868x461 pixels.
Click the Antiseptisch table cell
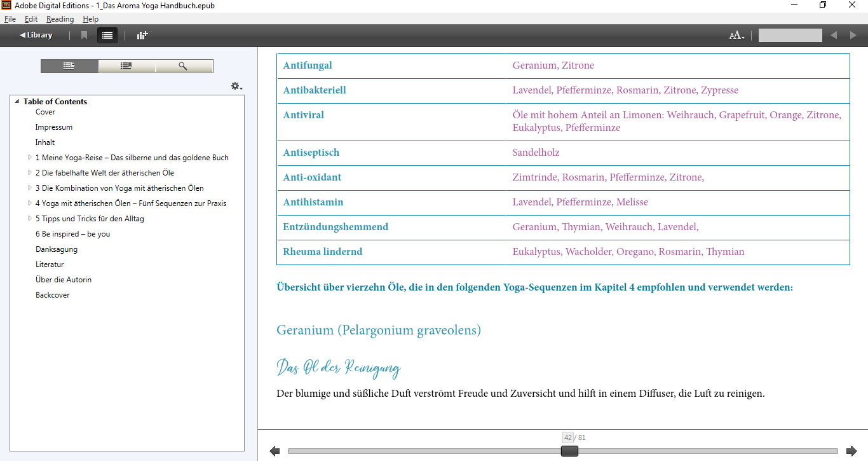coord(391,153)
